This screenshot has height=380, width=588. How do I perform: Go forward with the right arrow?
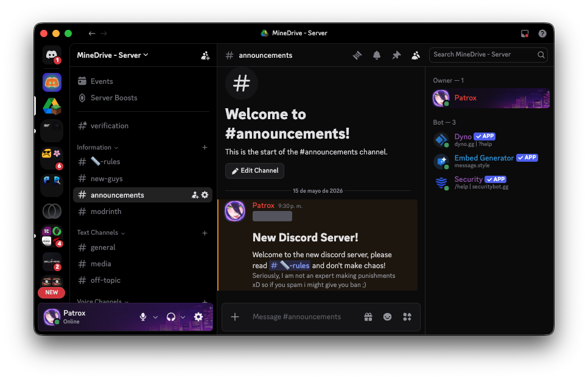pos(104,33)
